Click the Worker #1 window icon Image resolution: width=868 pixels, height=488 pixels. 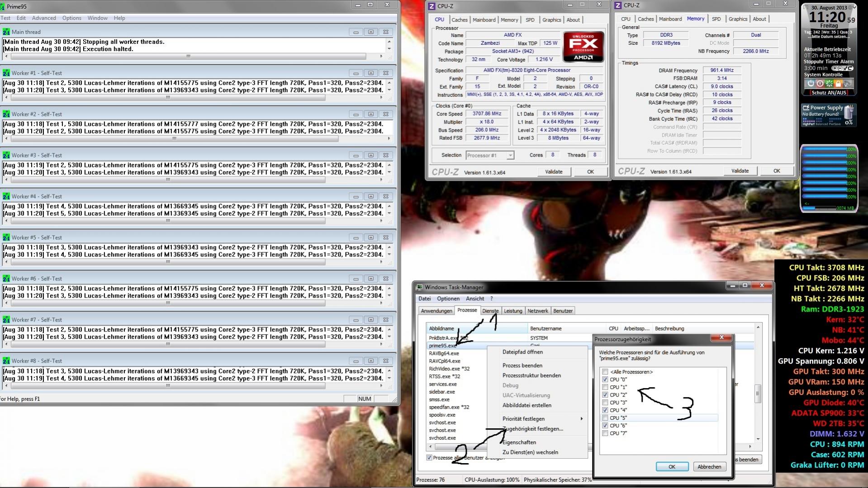click(x=6, y=73)
